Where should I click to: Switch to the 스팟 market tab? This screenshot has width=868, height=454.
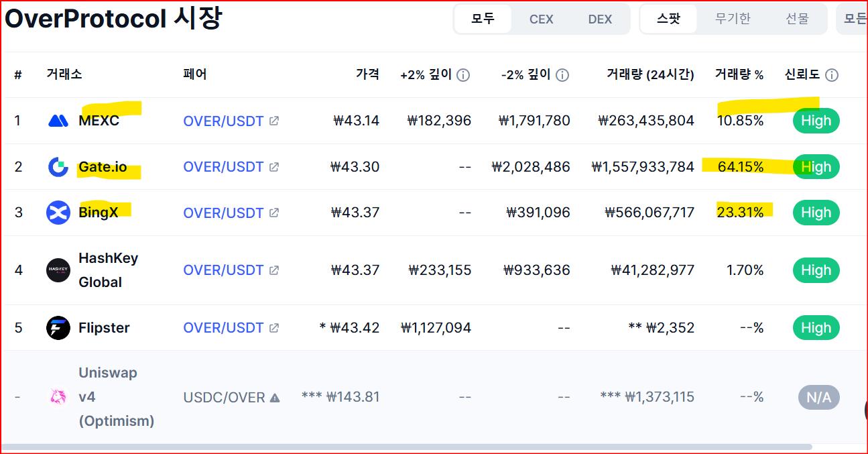pyautogui.click(x=668, y=19)
